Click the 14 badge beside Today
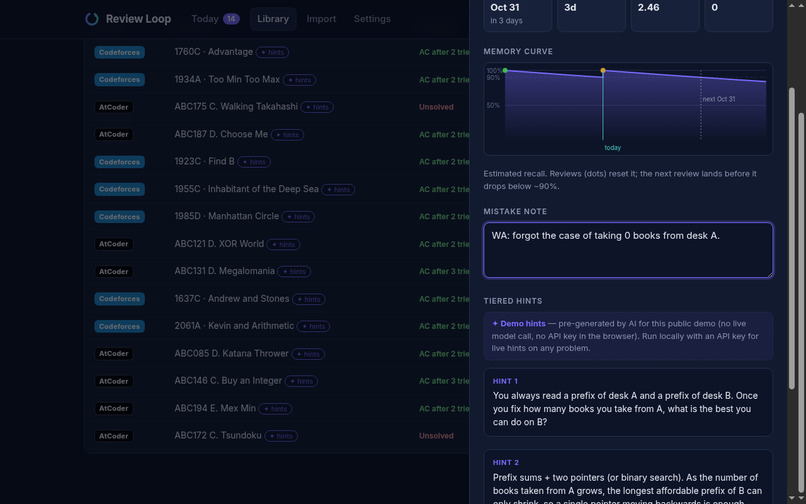 click(231, 19)
